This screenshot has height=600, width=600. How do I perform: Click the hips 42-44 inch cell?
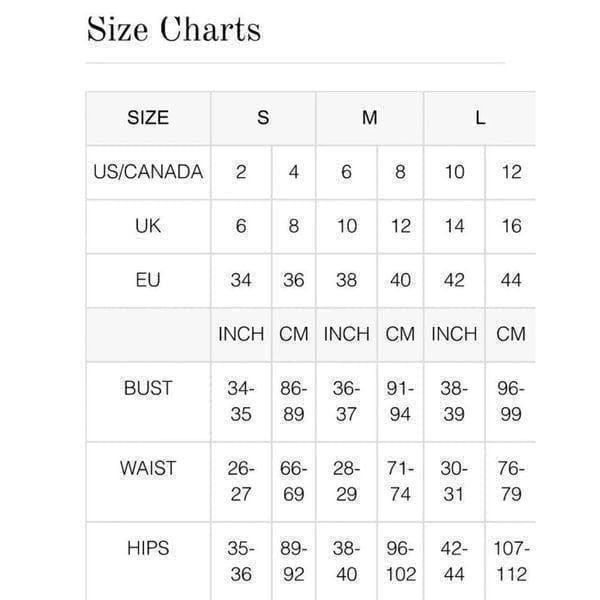(x=454, y=561)
